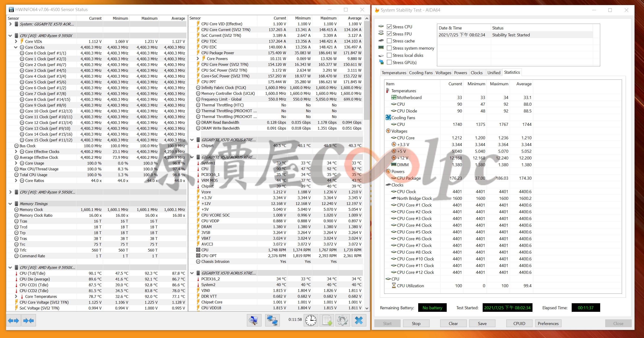Click the Statistics tab

pos(512,72)
